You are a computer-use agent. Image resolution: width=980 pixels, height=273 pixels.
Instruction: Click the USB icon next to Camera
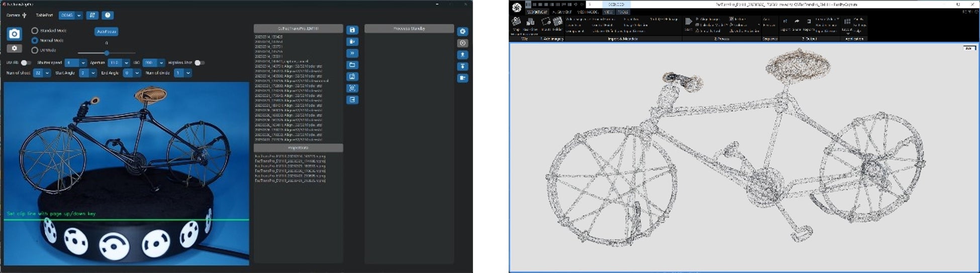(x=24, y=16)
